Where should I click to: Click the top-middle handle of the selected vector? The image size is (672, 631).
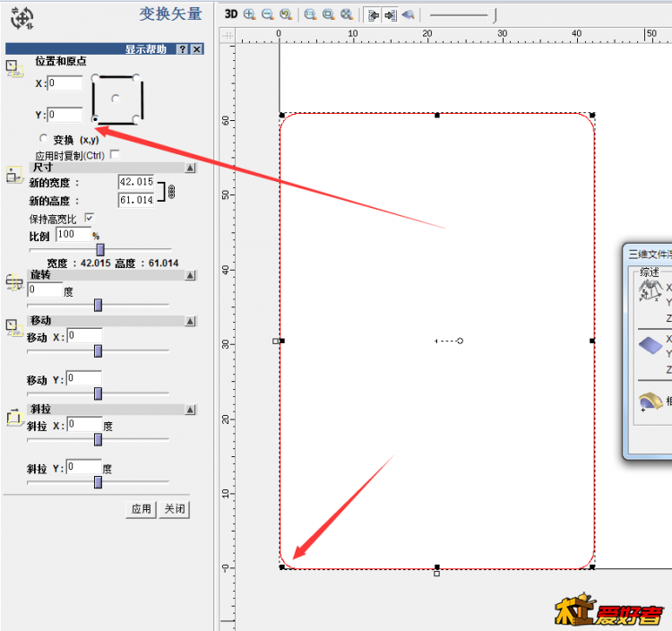[x=437, y=116]
